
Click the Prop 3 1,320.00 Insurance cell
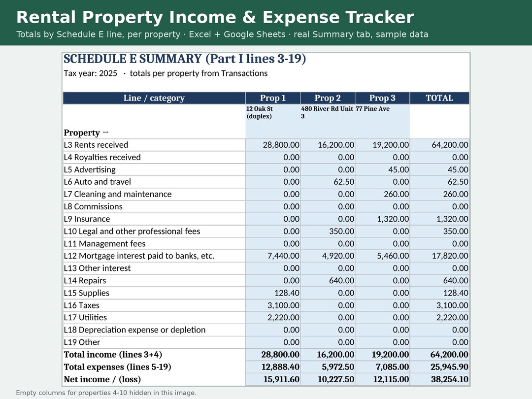point(382,219)
